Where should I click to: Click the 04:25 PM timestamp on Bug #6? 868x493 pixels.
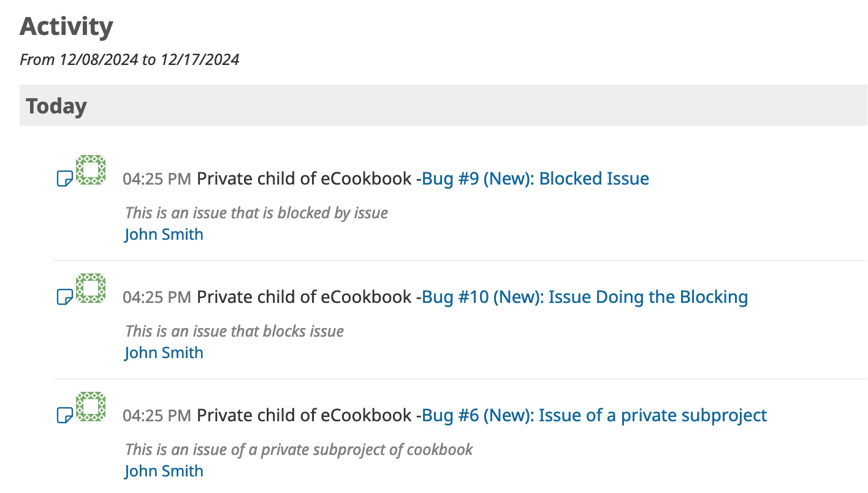(x=157, y=416)
